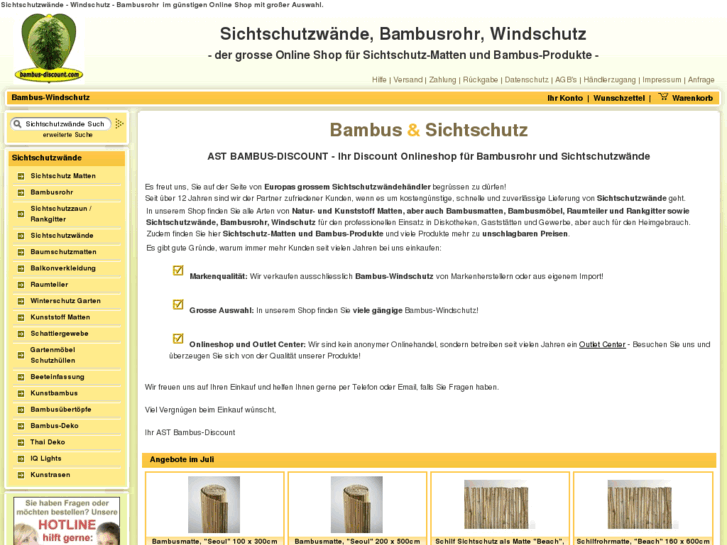Click arrow icon beside Raumteiler
The image size is (727, 545).
click(x=20, y=285)
